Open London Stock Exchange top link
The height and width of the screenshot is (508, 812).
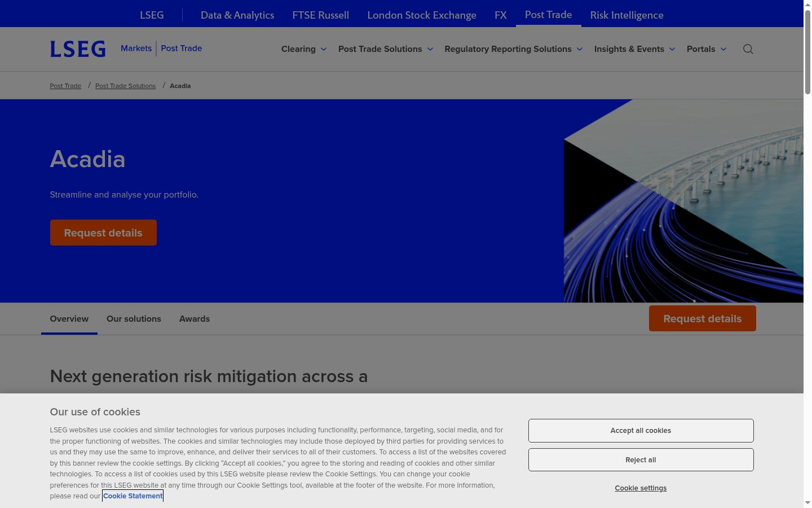click(422, 15)
